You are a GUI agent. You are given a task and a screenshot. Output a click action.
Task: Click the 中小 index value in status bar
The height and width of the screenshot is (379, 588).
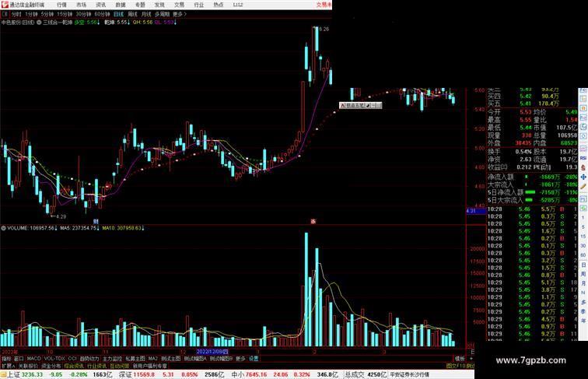257,374
